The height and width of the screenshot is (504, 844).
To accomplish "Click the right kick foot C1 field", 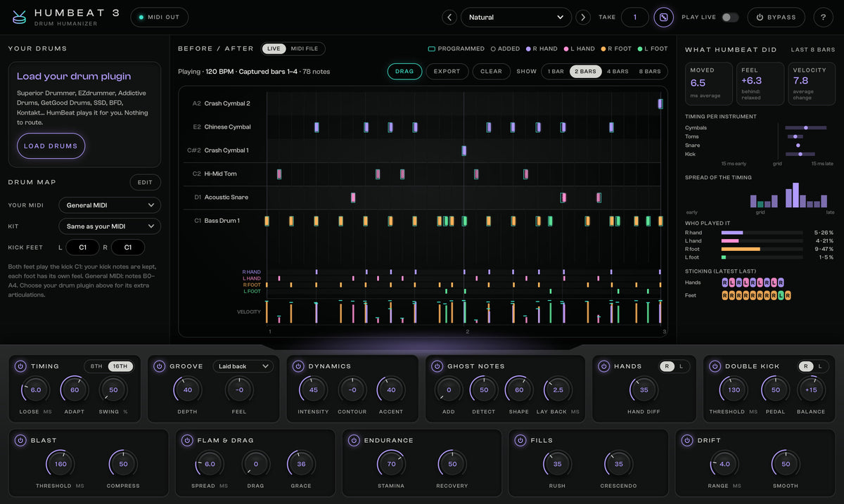I will [127, 247].
